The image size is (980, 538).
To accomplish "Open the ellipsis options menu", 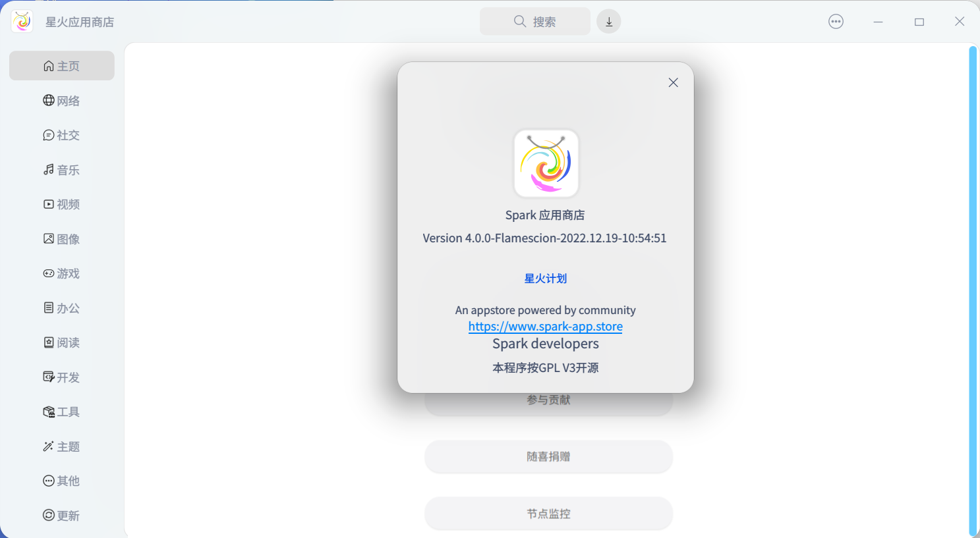I will 836,21.
